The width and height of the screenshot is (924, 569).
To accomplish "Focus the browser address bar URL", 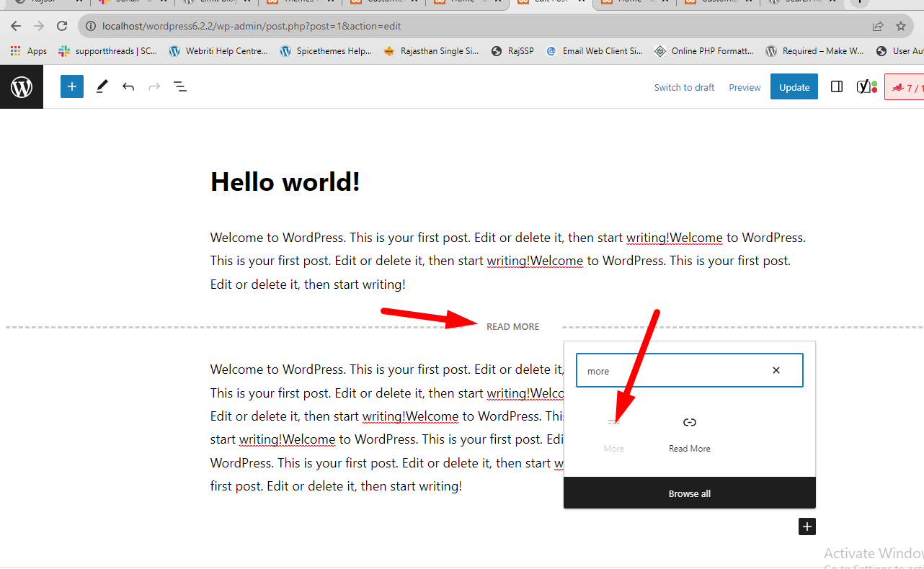I will (x=252, y=26).
